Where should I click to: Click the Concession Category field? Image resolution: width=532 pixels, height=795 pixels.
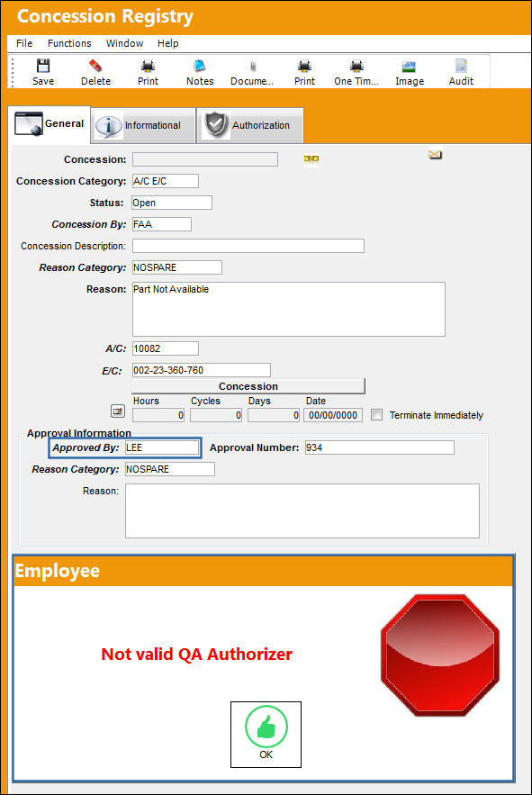[x=166, y=181]
